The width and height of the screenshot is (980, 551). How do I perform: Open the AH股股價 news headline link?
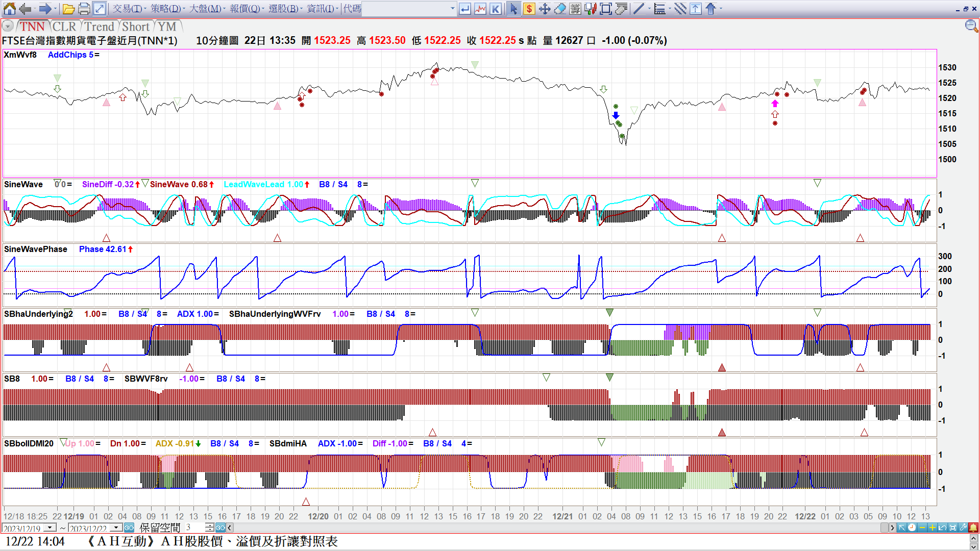coord(212,541)
